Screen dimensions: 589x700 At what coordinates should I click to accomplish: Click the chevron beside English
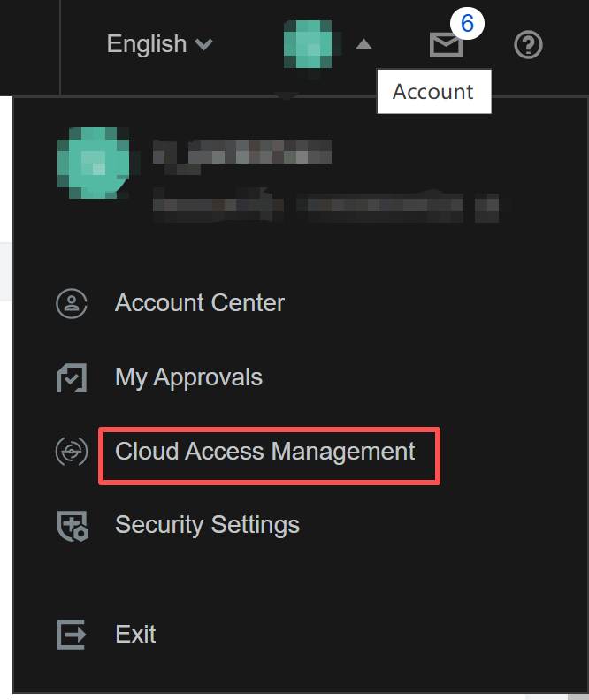[204, 44]
